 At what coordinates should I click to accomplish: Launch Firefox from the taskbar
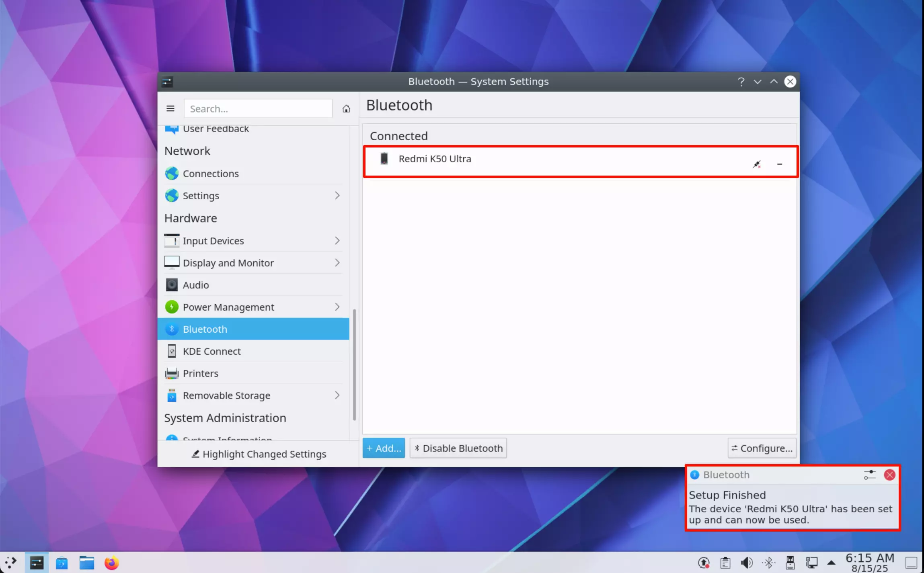111,563
